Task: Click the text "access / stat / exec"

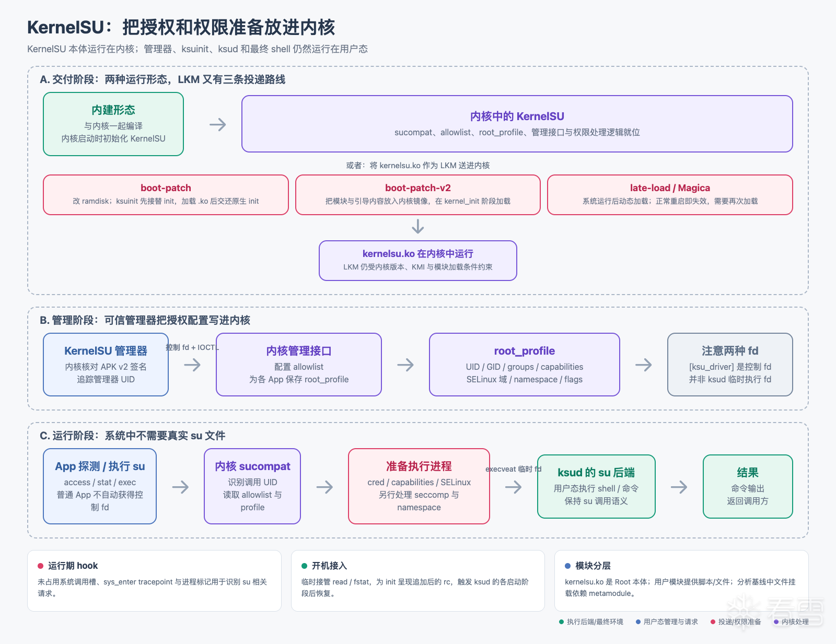Action: 100,482
